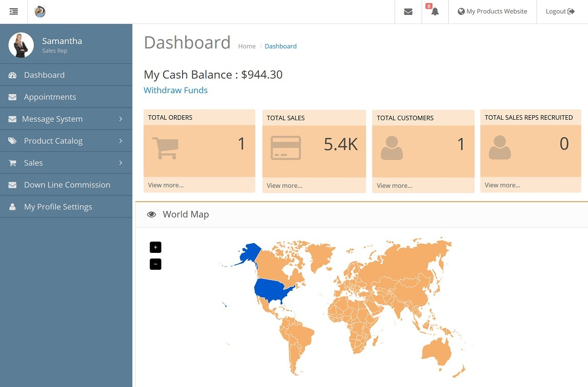Click the map zoom-in plus control

156,247
